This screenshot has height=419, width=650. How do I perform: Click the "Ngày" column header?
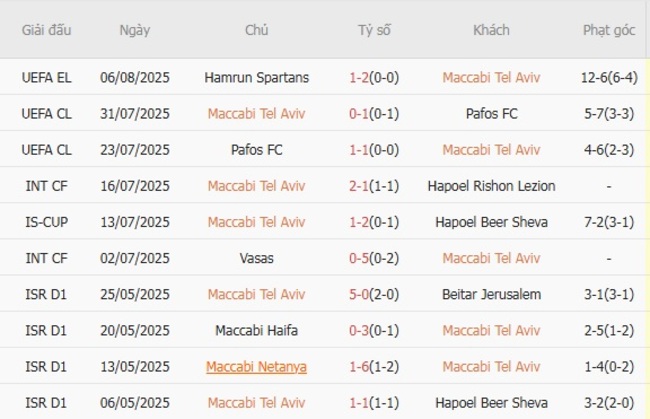[135, 30]
